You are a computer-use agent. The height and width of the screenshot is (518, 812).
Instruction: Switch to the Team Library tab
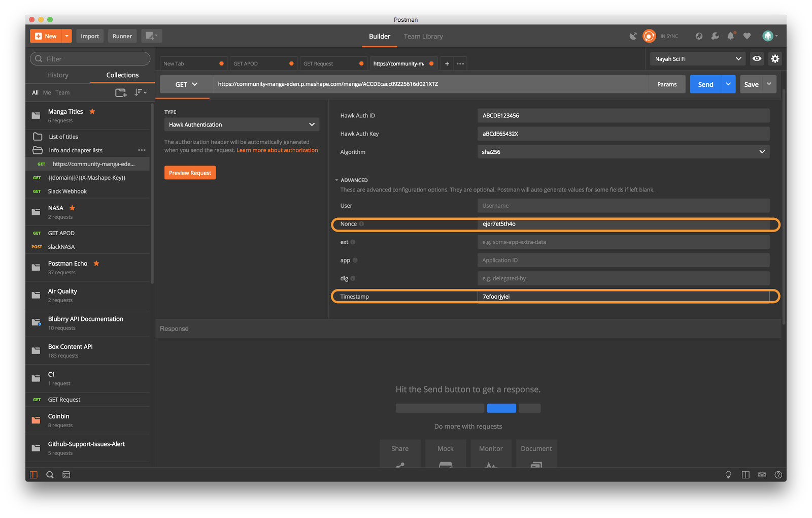pos(423,37)
